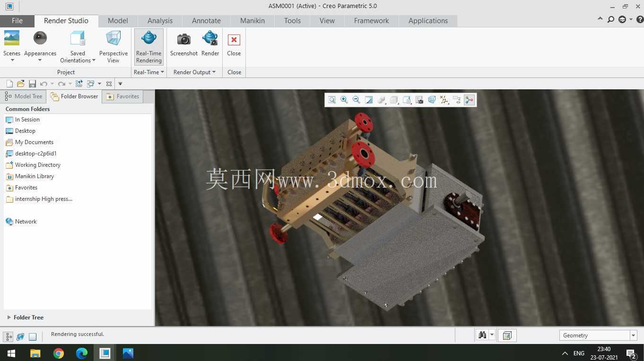Click the Zoom In magnifier icon
Viewport: 644px width, 361px height.
(x=344, y=100)
